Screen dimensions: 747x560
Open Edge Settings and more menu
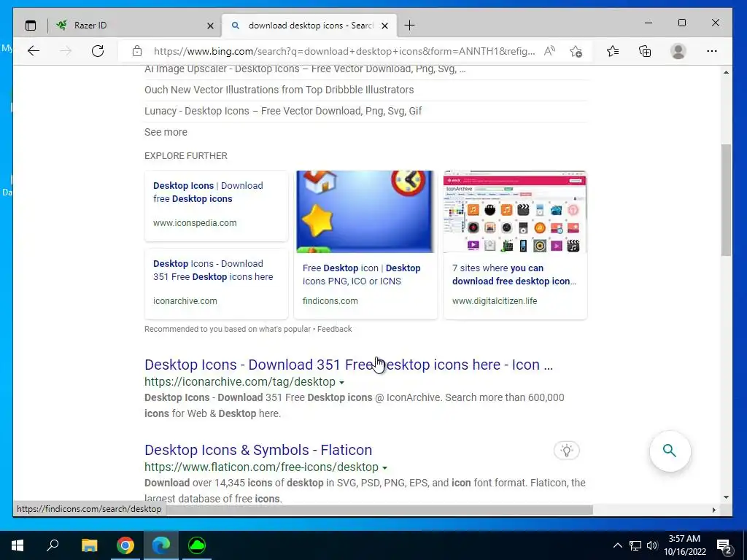coord(712,51)
